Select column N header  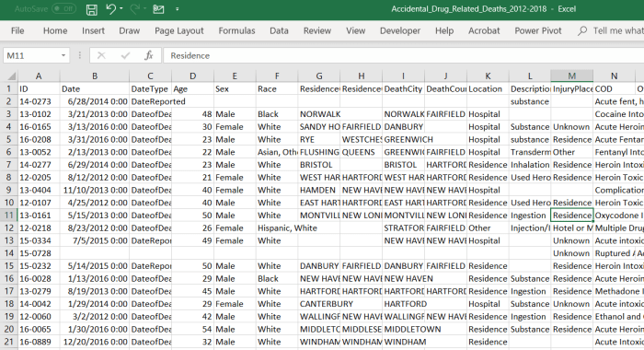pos(614,76)
